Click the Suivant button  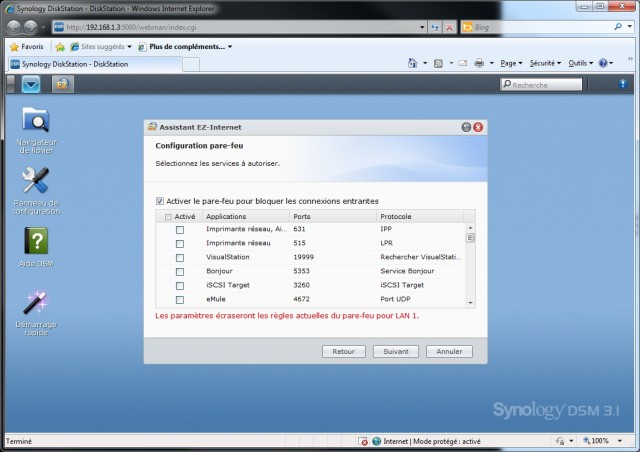(x=396, y=352)
